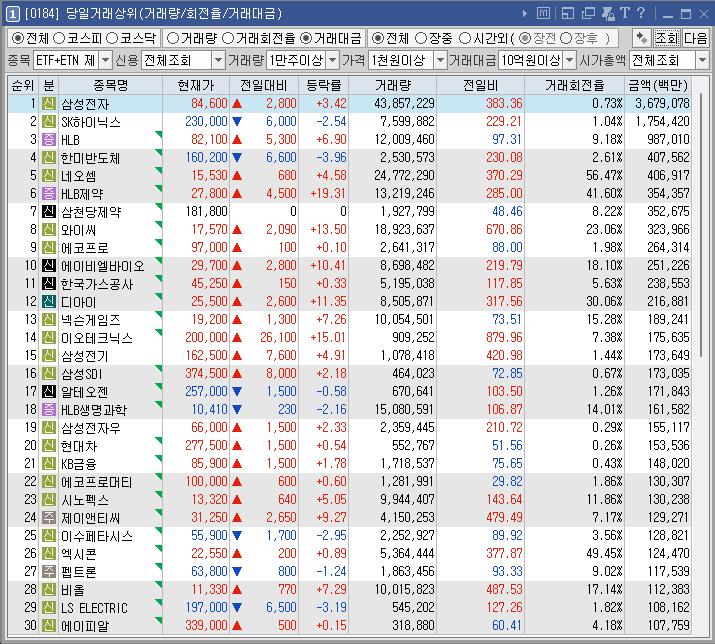
Task: Click the 증 badge on HLB제약 row
Action: point(49,193)
